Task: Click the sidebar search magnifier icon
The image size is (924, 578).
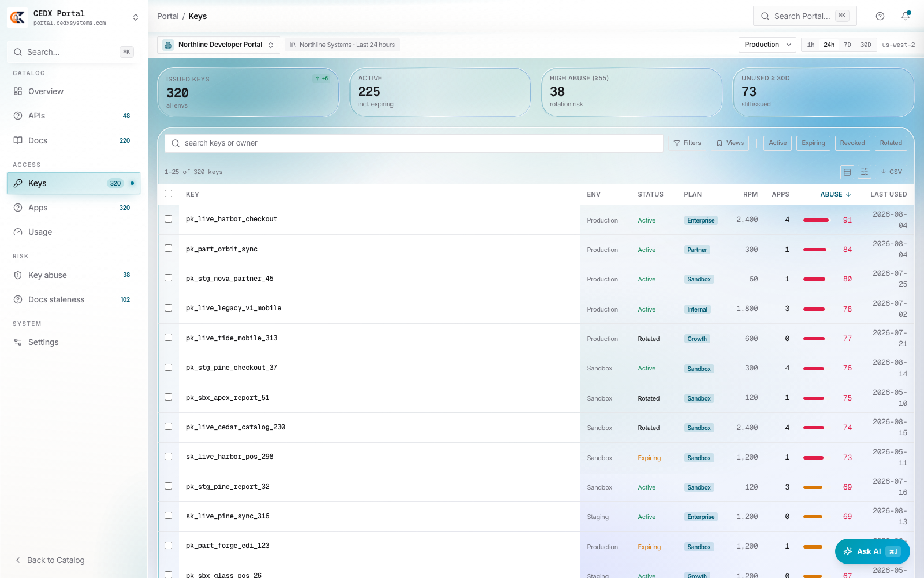Action: tap(18, 52)
